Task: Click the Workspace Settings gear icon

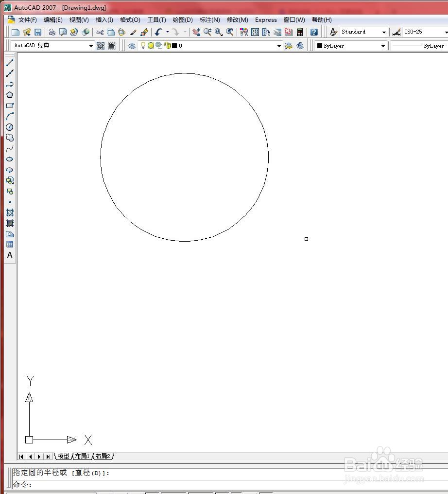Action: click(x=101, y=46)
